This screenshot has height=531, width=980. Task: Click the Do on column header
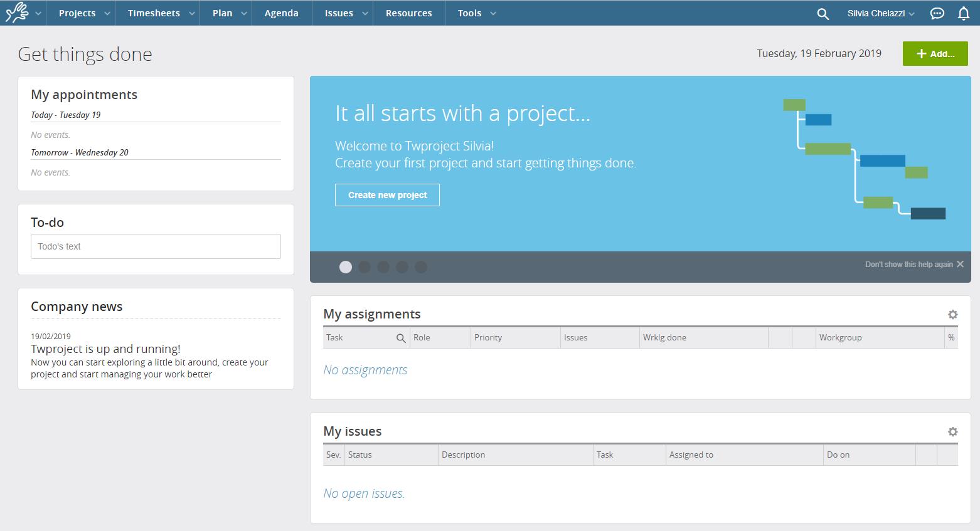coord(838,455)
